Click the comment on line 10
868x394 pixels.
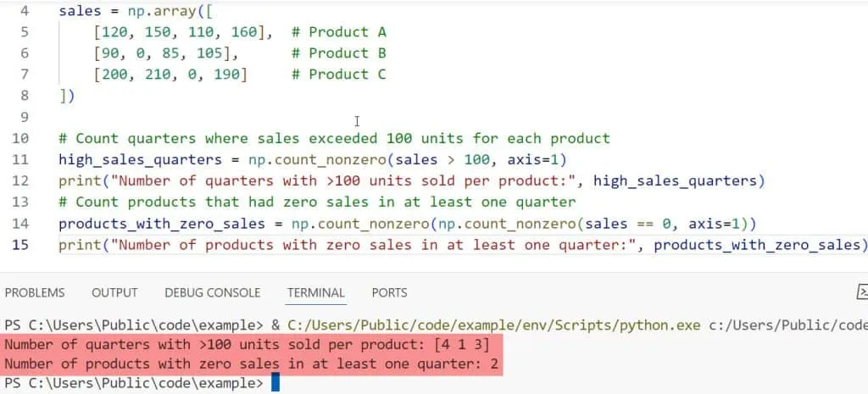335,138
